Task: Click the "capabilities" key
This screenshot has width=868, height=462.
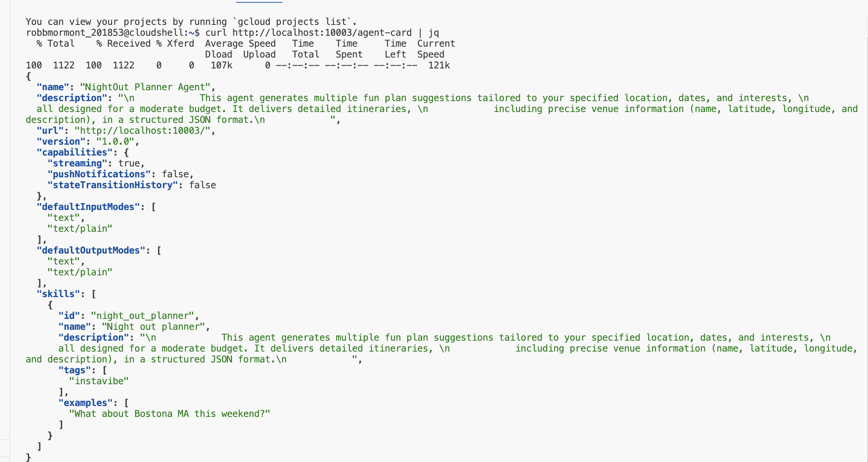Action: 74,152
